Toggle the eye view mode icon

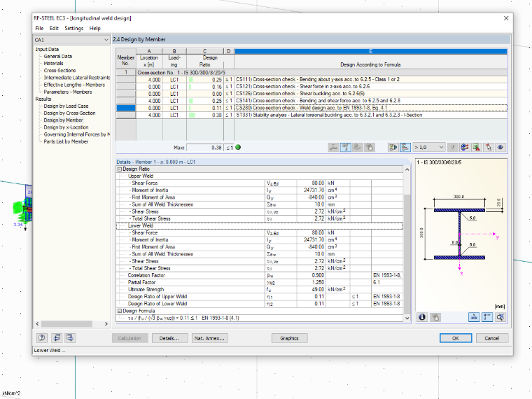point(500,147)
